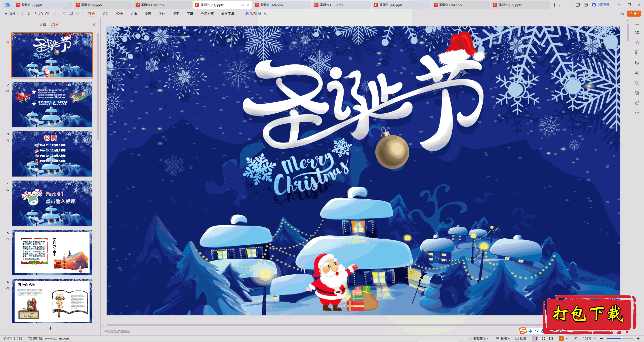644x342 pixels.
Task: Click the new tab plus icon in the tab bar
Action: [554, 5]
